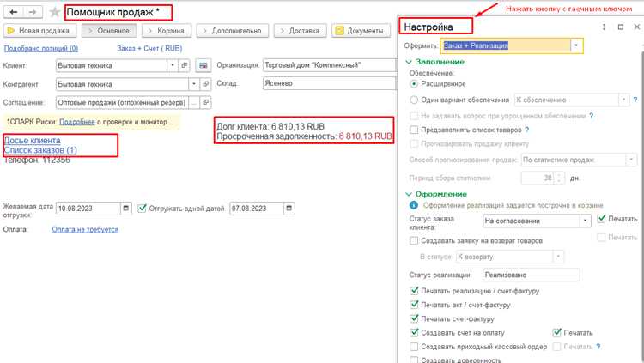Image resolution: width=644 pixels, height=363 pixels.
Task: Enable Создавать приходный кассовый ордер
Action: click(414, 347)
